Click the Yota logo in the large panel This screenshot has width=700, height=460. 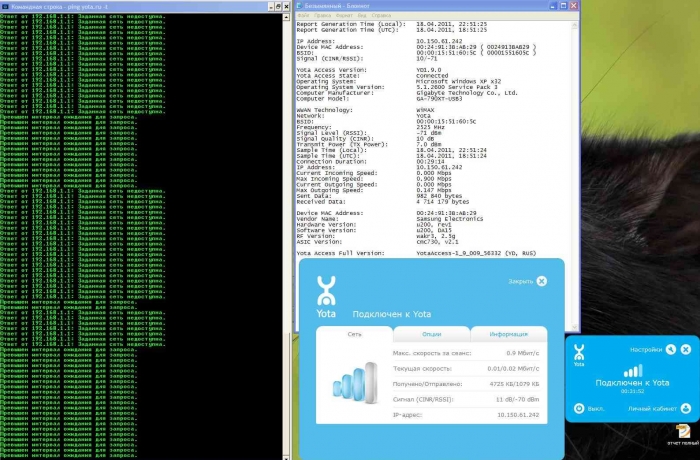click(325, 292)
